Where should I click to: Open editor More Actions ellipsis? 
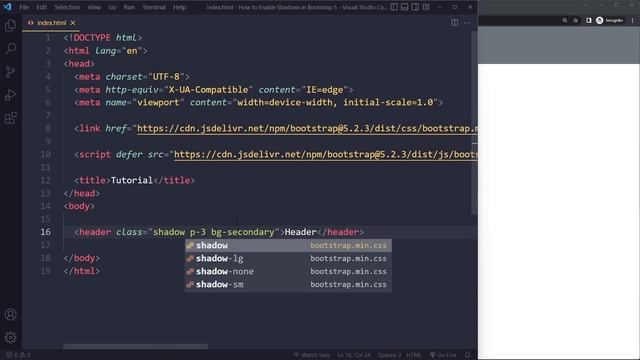click(x=467, y=23)
